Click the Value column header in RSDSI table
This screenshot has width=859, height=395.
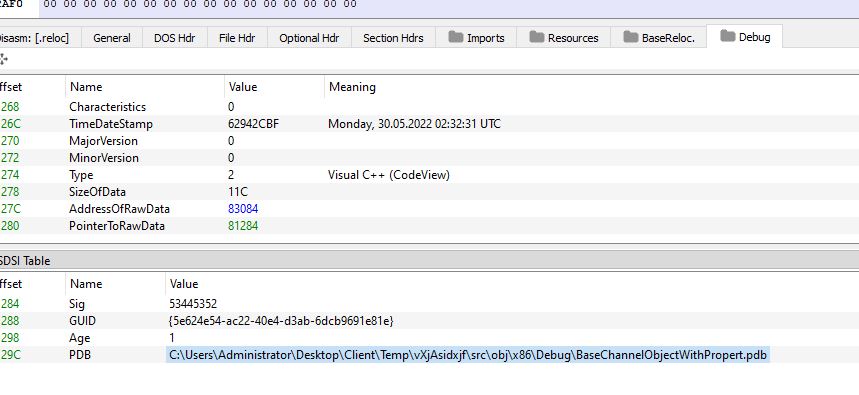point(184,284)
